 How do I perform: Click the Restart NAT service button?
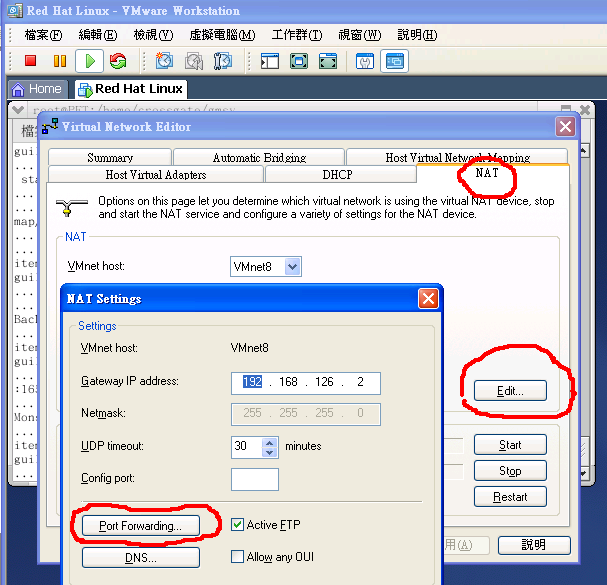510,496
